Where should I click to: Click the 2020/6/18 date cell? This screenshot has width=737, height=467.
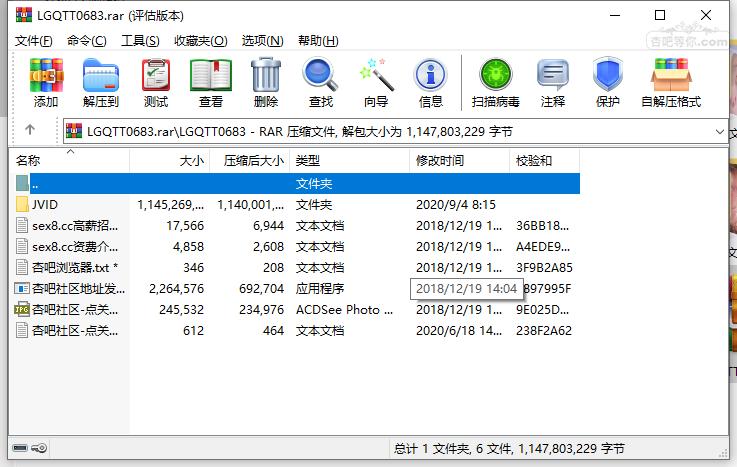[459, 331]
